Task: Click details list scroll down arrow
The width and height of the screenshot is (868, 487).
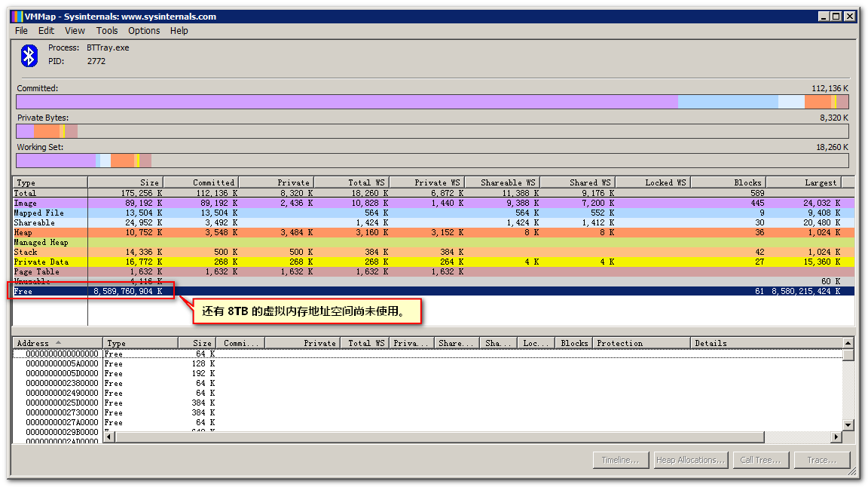Action: click(848, 425)
